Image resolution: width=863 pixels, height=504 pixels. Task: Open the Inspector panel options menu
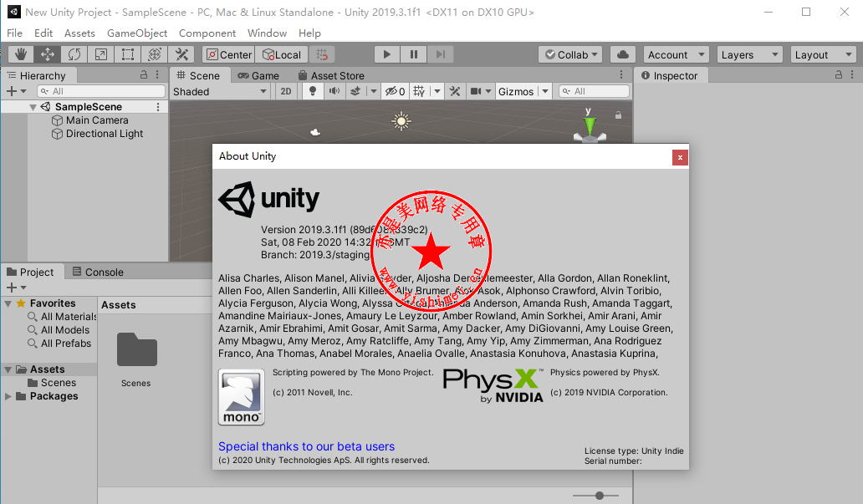coord(852,75)
